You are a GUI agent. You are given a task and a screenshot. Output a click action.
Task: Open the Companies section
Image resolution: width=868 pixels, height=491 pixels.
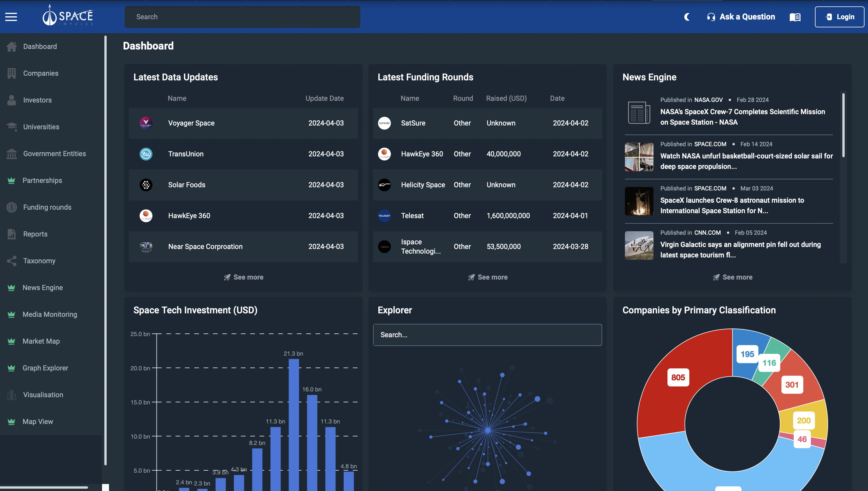pos(41,73)
